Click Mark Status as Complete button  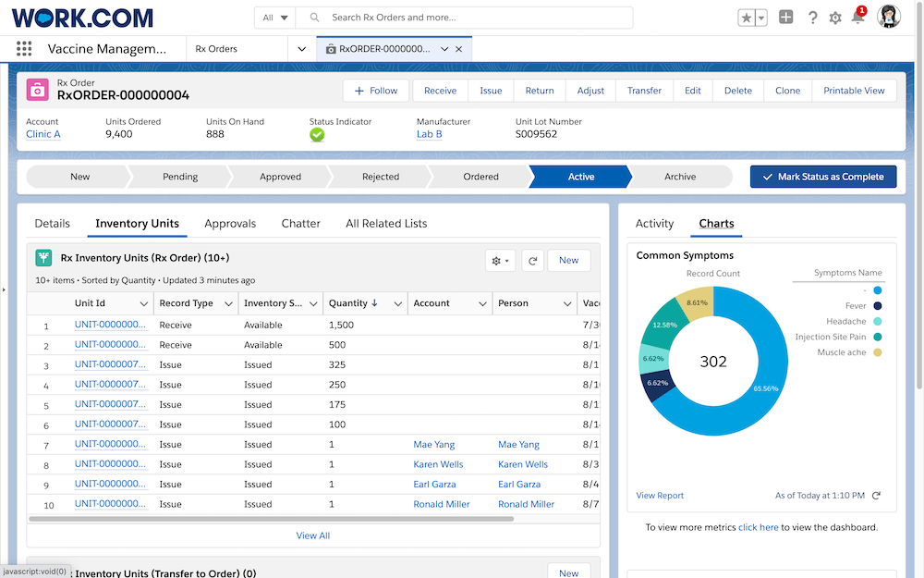coord(822,177)
